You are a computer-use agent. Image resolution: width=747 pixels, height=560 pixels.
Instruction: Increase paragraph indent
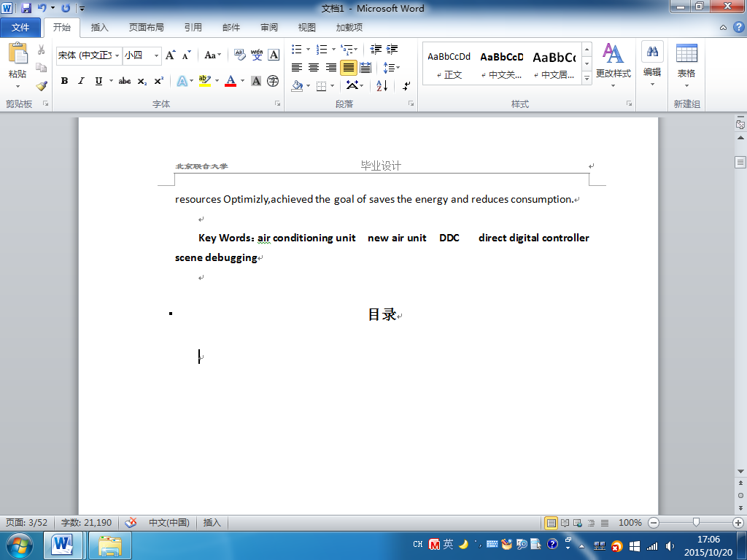392,49
